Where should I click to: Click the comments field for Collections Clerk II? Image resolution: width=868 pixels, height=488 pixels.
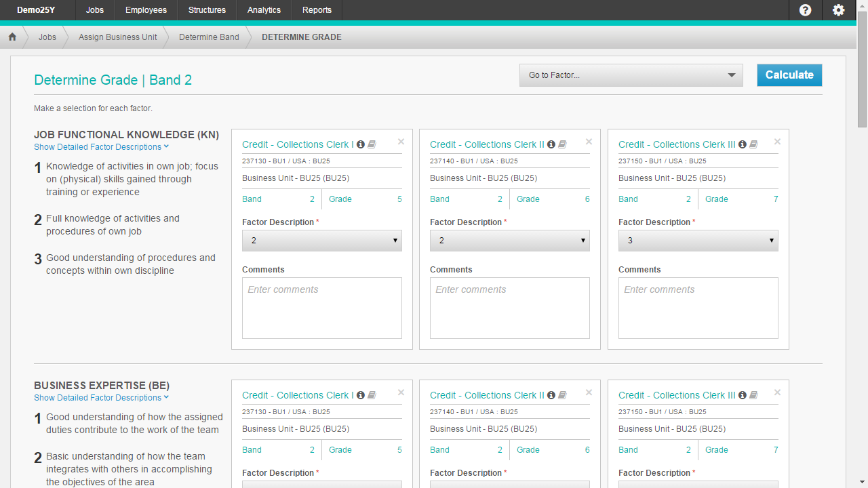coord(509,308)
